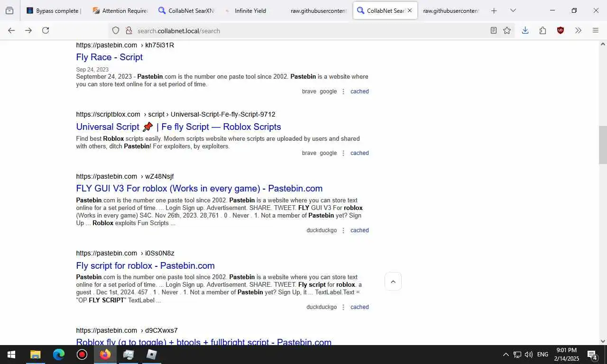Viewport: 607px width, 364px height.
Task: Click pastebin.com d9CXwxs7 URL text
Action: [x=127, y=330]
